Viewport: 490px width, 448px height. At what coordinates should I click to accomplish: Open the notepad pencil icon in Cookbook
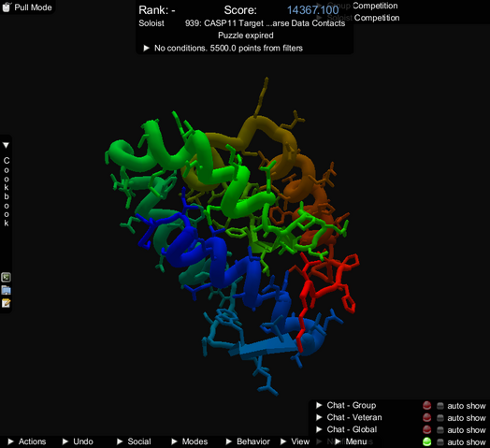point(6,303)
